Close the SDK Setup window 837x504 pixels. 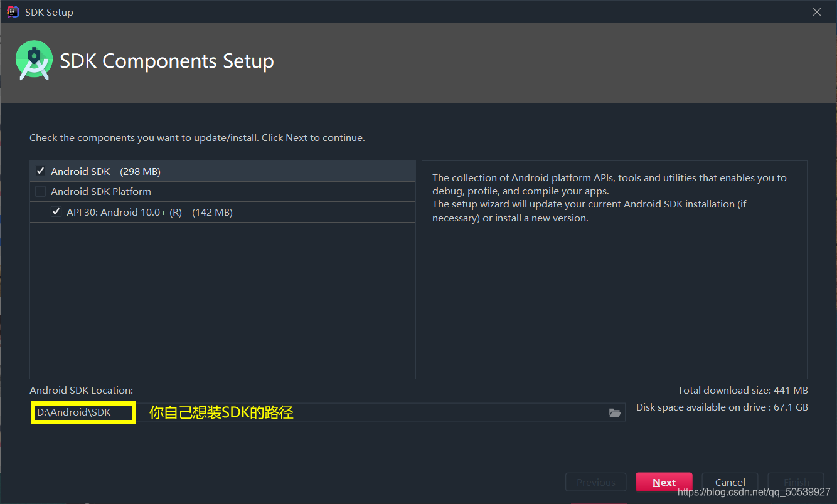pyautogui.click(x=816, y=11)
